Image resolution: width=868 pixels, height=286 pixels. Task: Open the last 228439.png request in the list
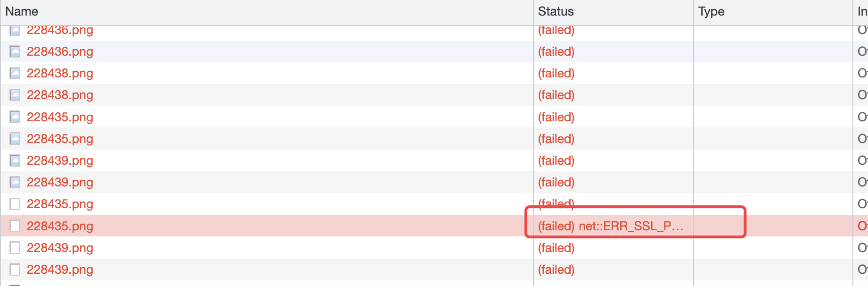pos(60,269)
